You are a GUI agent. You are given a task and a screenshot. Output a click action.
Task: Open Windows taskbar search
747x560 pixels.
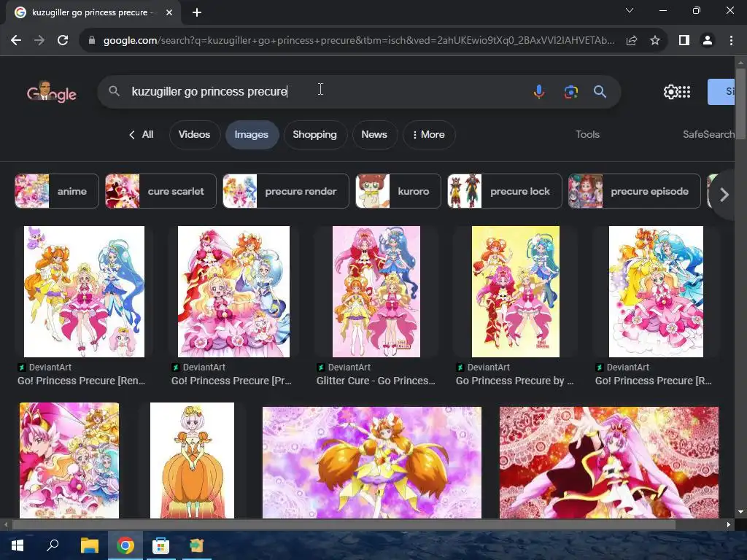coord(53,545)
